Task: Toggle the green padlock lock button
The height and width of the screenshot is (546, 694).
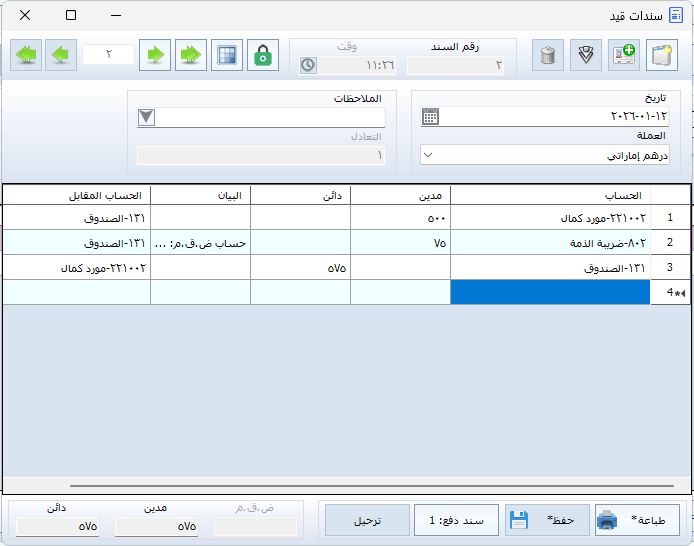Action: (263, 55)
